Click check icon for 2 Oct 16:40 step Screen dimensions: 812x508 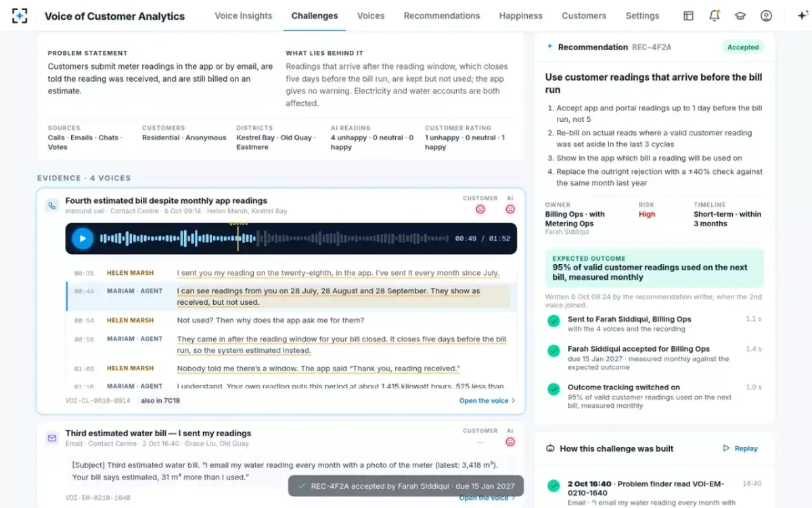click(554, 485)
